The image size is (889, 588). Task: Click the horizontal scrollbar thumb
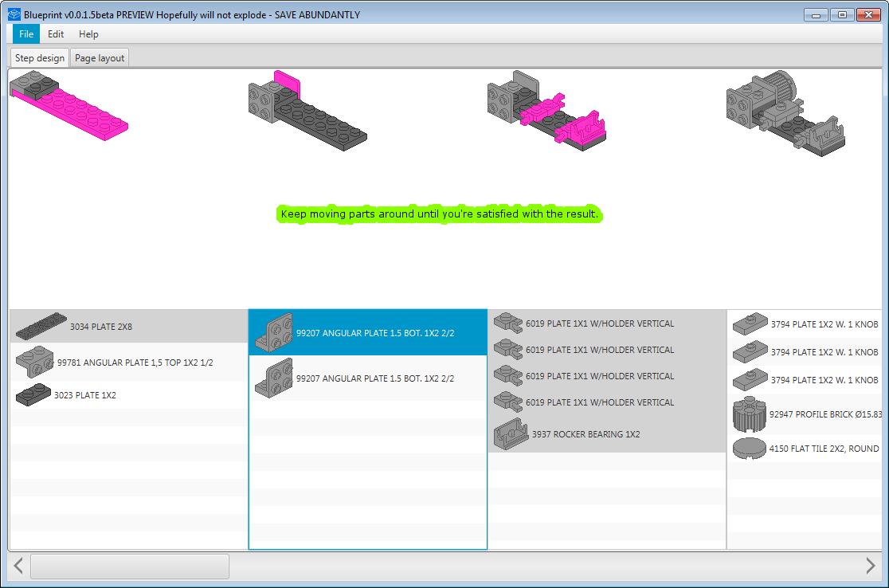coord(130,566)
